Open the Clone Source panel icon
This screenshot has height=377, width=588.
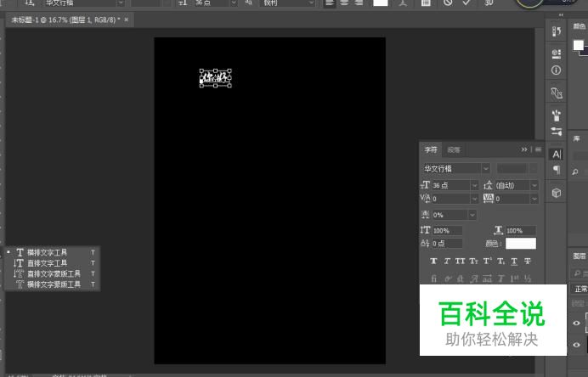point(557,93)
